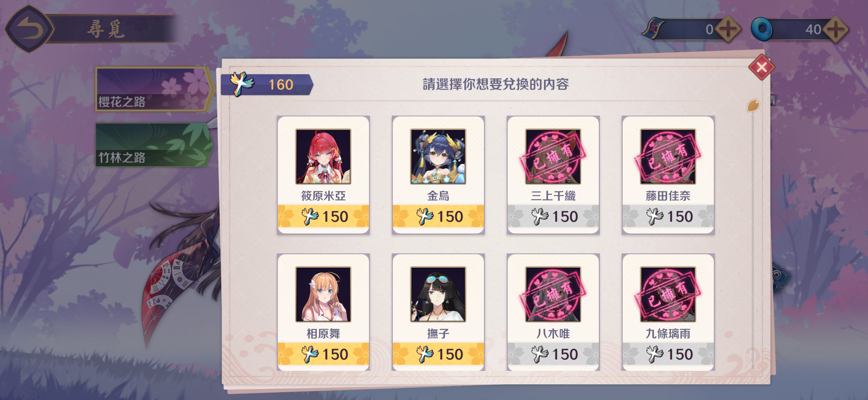Screen dimensions: 868x400
Task: Exchange 150 tokens for 金烏
Action: coord(438,216)
